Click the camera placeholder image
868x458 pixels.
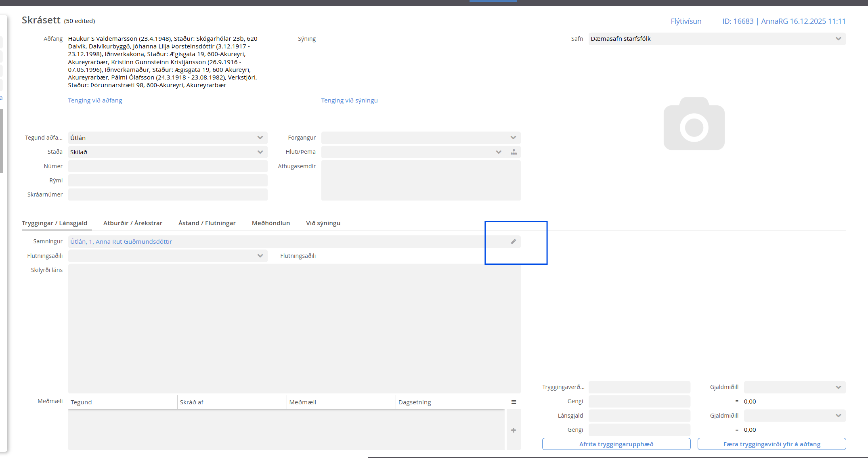click(x=694, y=124)
